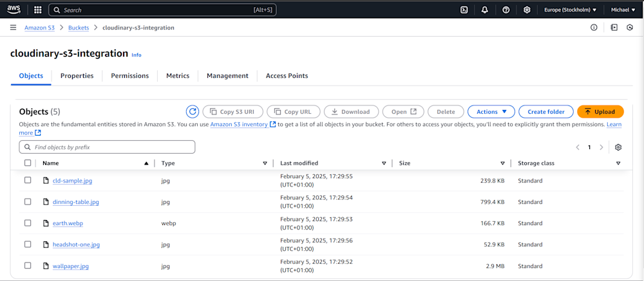Switch to the Metrics tab
Viewport: 644px width, 281px height.
tap(178, 76)
